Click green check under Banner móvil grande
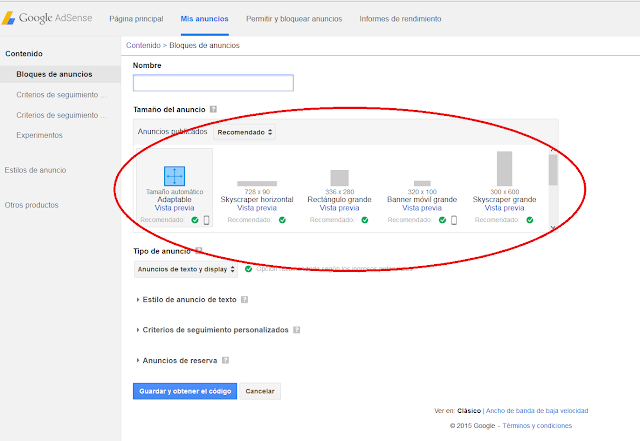This screenshot has width=640, height=441. tap(442, 220)
